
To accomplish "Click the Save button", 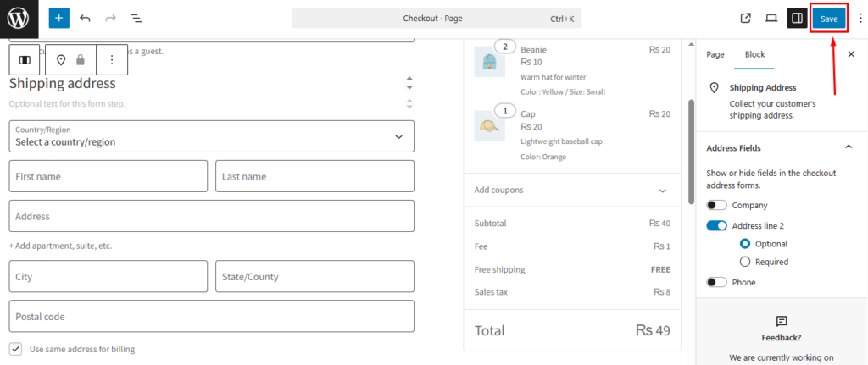I will pos(828,19).
